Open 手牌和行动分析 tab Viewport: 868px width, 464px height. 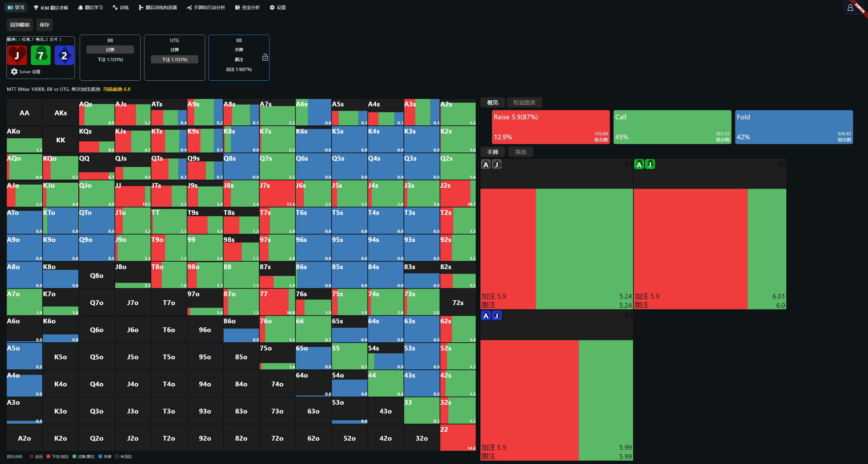[x=206, y=7]
